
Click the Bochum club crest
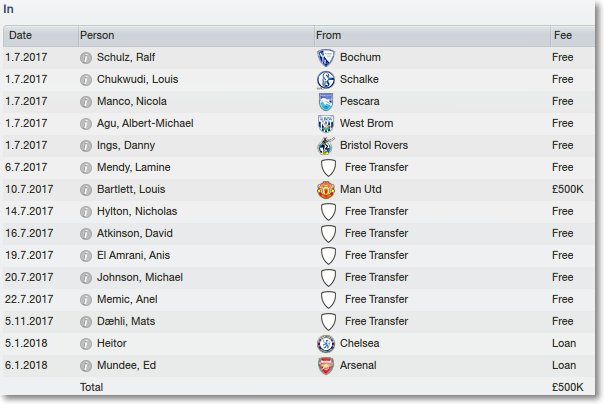[326, 58]
